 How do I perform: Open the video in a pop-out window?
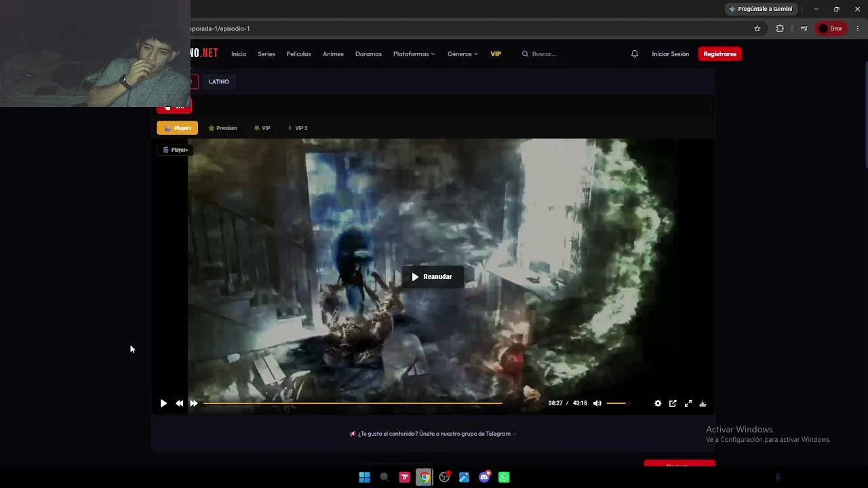(673, 403)
